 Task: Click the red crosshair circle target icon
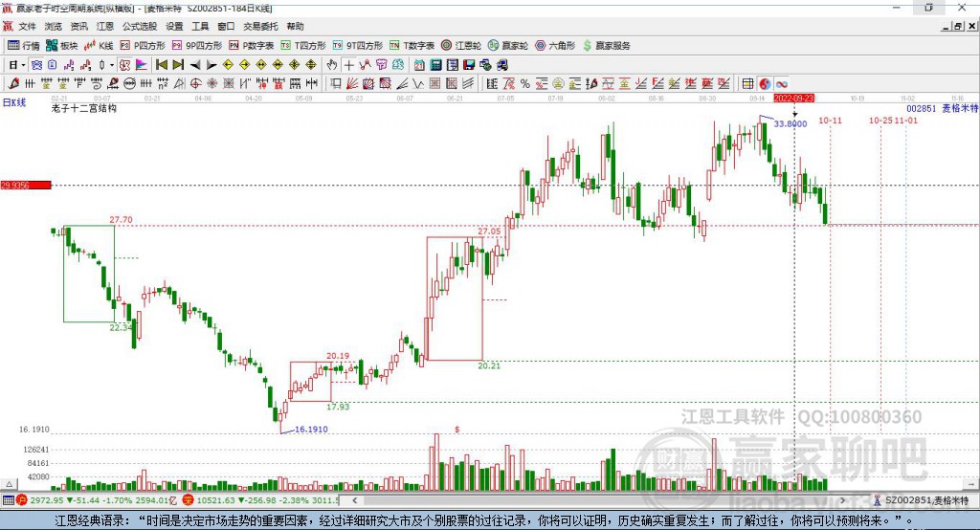[x=195, y=84]
